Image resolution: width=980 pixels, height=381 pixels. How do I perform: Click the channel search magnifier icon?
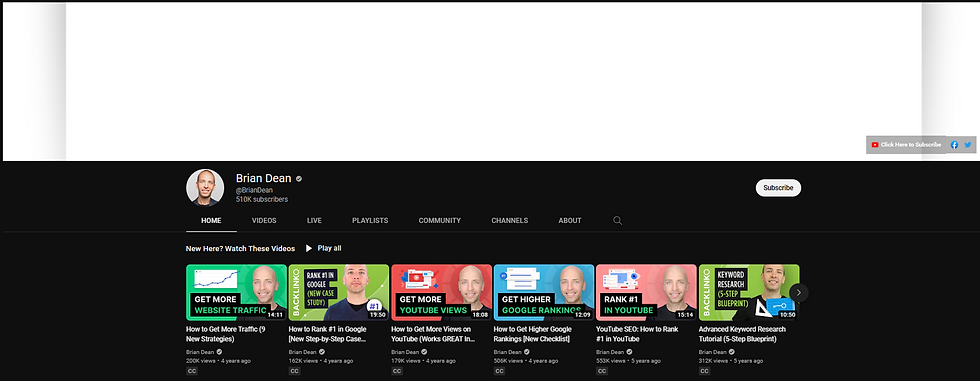[x=618, y=220]
